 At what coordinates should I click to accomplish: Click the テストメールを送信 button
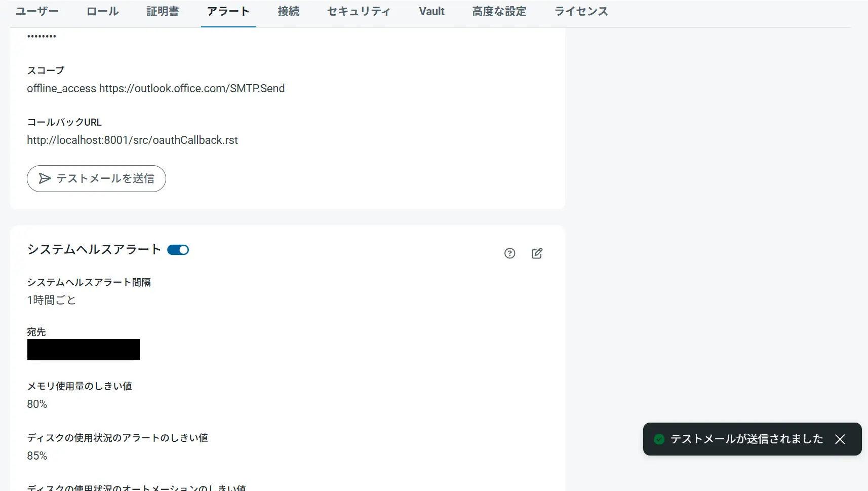96,178
